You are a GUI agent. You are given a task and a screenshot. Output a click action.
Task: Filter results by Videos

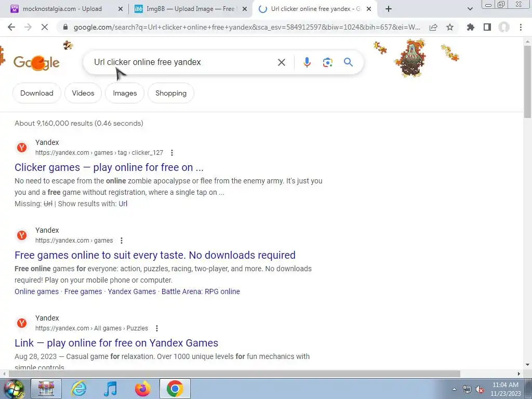(x=83, y=93)
